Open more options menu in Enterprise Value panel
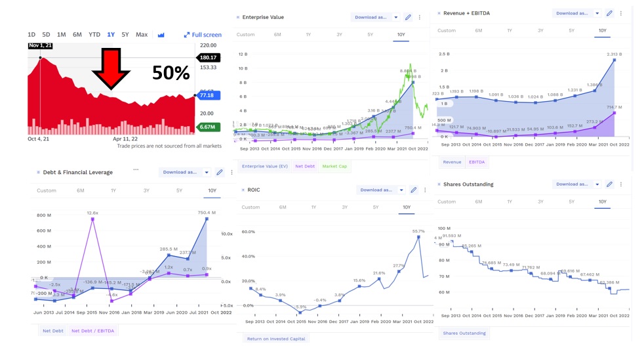644x346 pixels. (x=419, y=17)
